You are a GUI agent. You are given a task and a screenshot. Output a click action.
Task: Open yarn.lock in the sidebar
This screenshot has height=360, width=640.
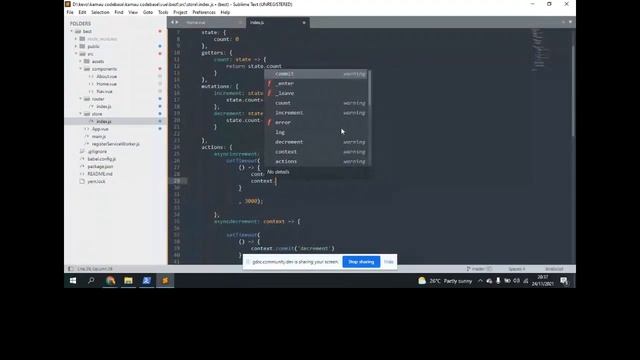96,181
